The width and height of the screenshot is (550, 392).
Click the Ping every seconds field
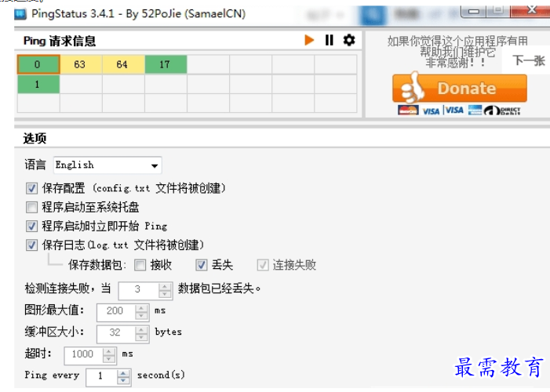pyautogui.click(x=101, y=377)
